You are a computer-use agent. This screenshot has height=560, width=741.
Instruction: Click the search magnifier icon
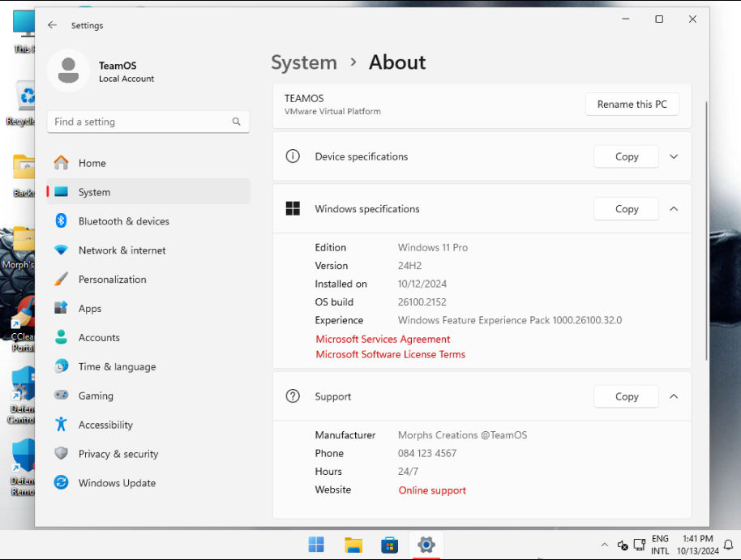click(x=236, y=122)
